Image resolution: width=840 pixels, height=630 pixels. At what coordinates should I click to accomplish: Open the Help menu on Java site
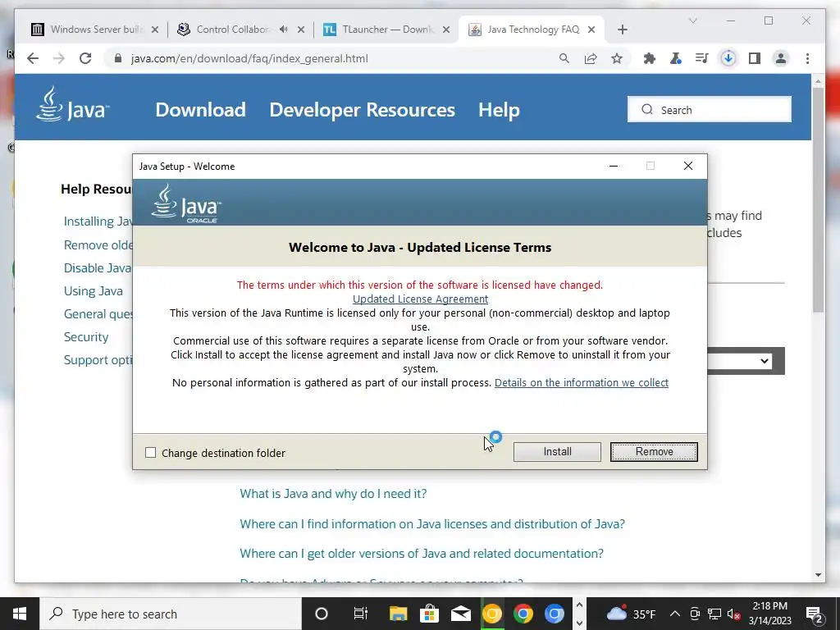point(499,110)
